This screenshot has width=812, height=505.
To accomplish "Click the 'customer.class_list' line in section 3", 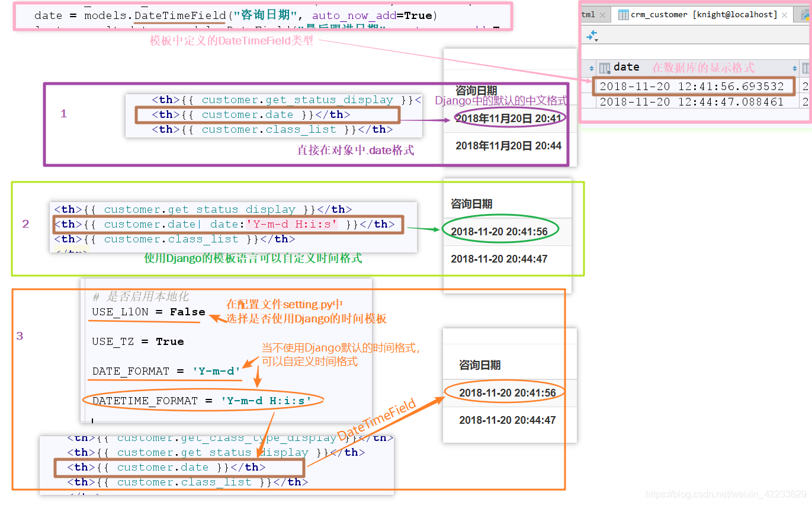I will coord(188,482).
